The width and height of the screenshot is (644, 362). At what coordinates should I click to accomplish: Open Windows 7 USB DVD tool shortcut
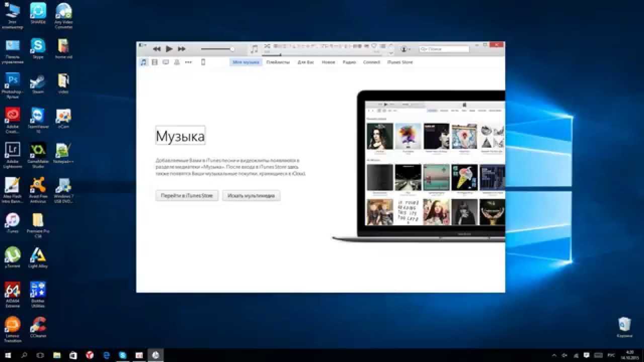tap(63, 190)
